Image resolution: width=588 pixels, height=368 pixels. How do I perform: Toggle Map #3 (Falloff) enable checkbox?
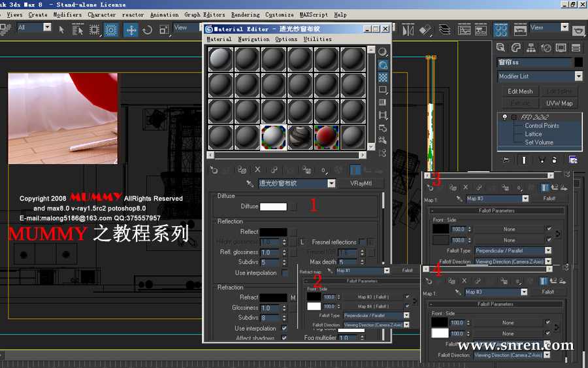click(407, 296)
